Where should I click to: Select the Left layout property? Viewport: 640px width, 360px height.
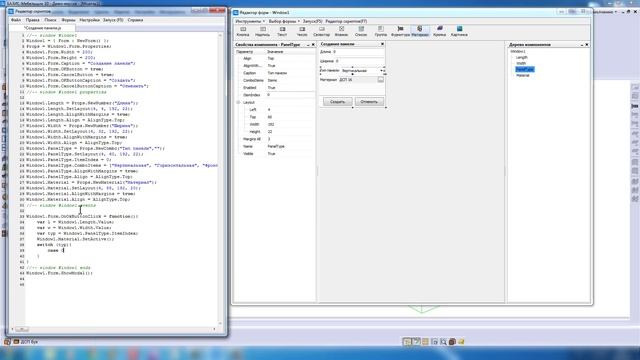pos(275,110)
